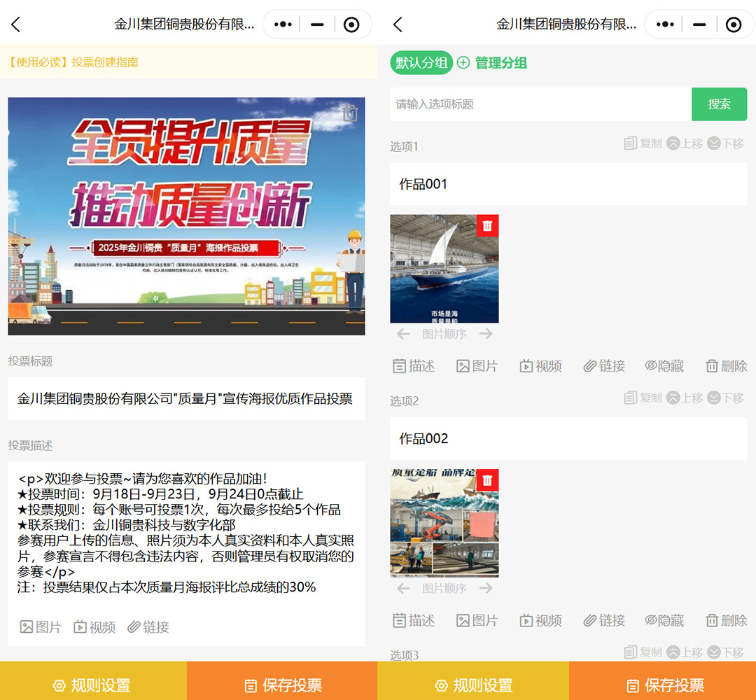Move option 1 down with 下移
Image resolution: width=756 pixels, height=700 pixels.
725,143
